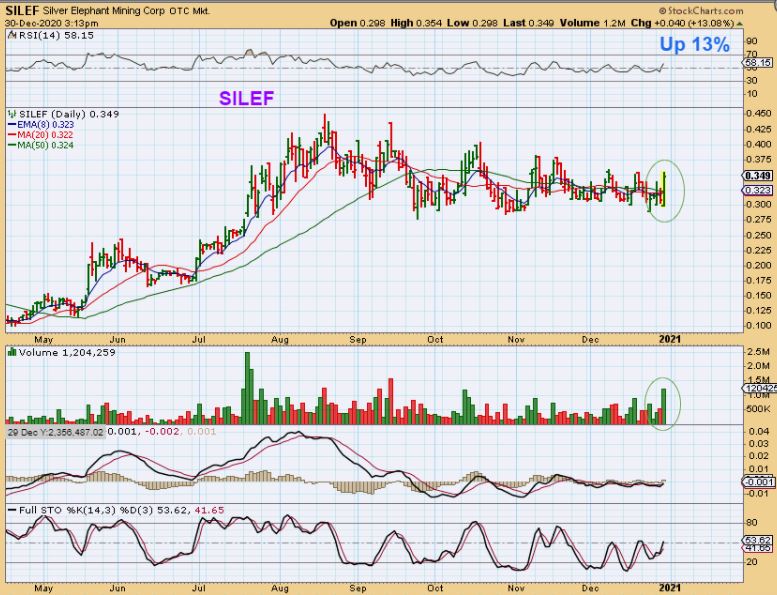Click Aug on the price panel date axis

[x=280, y=339]
